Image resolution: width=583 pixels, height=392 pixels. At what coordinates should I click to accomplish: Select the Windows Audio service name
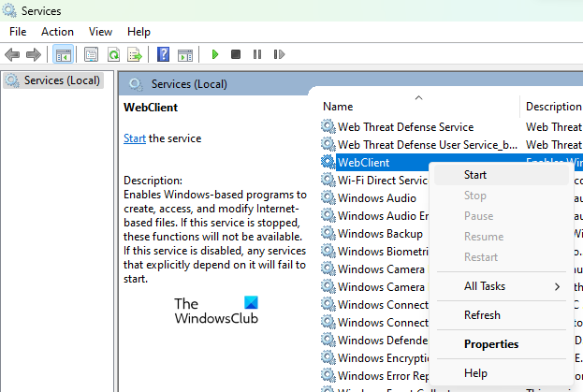376,198
